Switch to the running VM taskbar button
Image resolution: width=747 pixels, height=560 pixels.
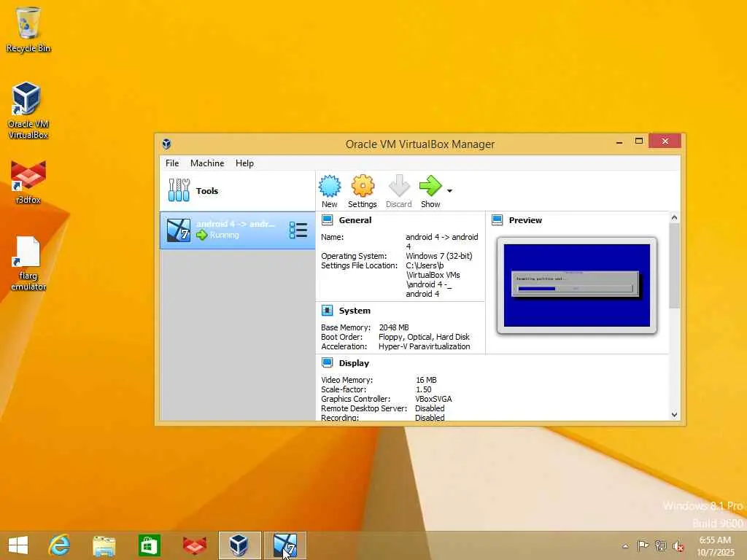click(285, 545)
